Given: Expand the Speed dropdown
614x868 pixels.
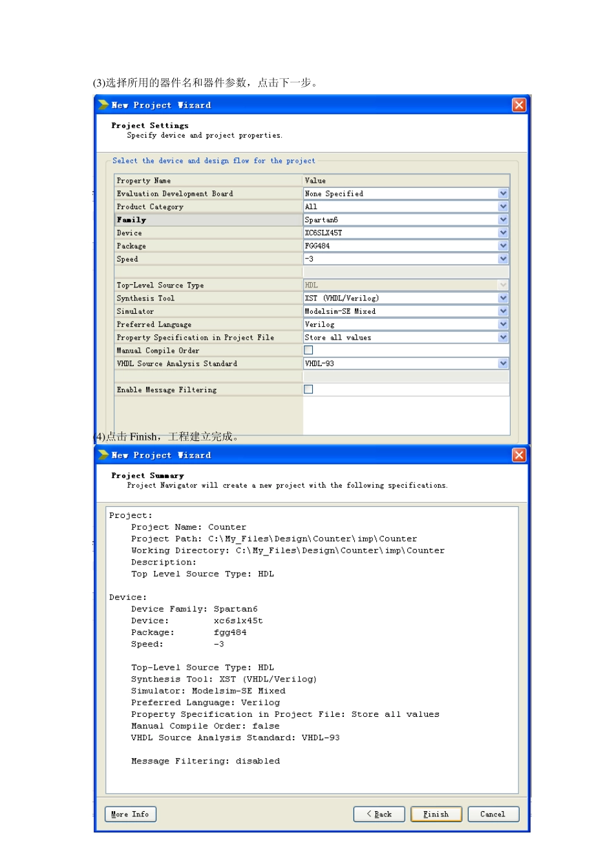Looking at the screenshot, I should pyautogui.click(x=503, y=259).
